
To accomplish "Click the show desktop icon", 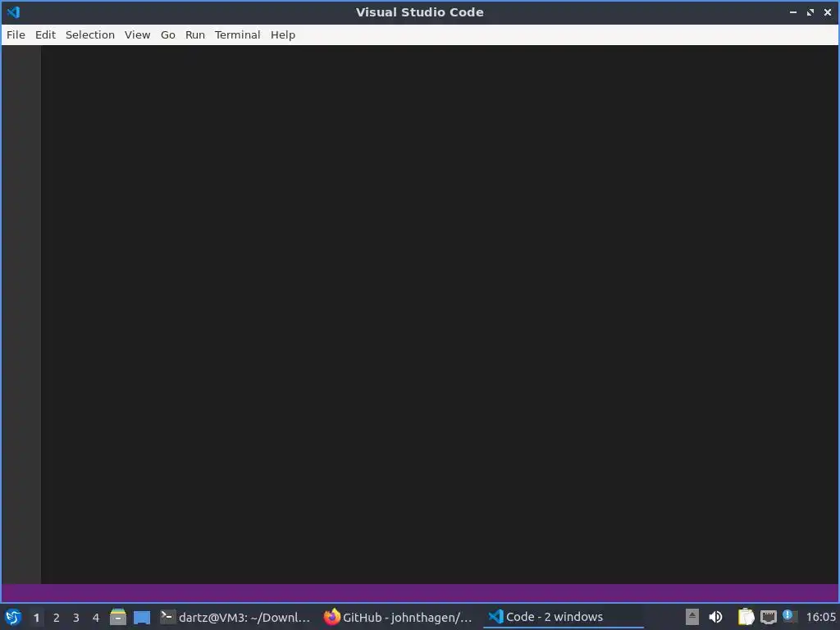I will pos(142,617).
